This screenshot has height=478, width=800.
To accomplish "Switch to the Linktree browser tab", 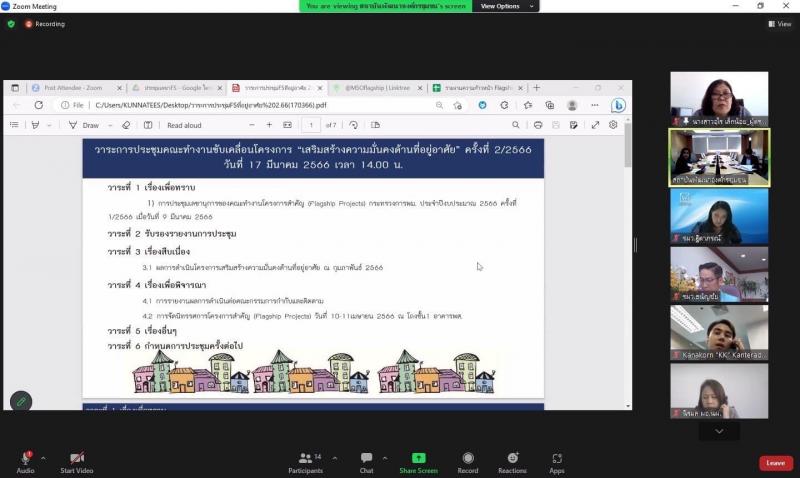I will coord(377,88).
